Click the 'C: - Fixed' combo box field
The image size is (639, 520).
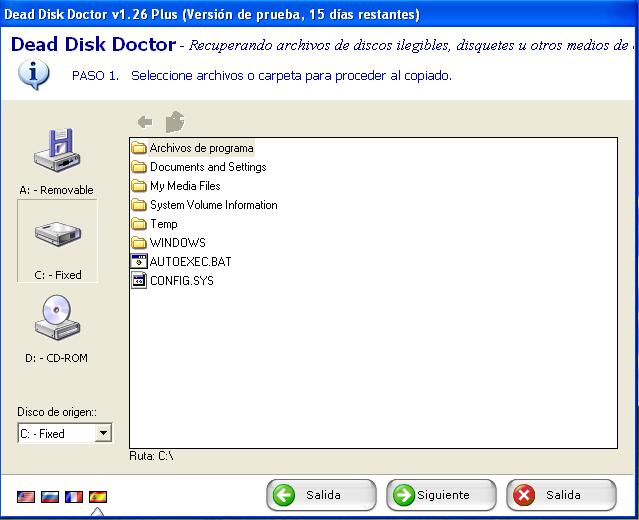coord(65,433)
